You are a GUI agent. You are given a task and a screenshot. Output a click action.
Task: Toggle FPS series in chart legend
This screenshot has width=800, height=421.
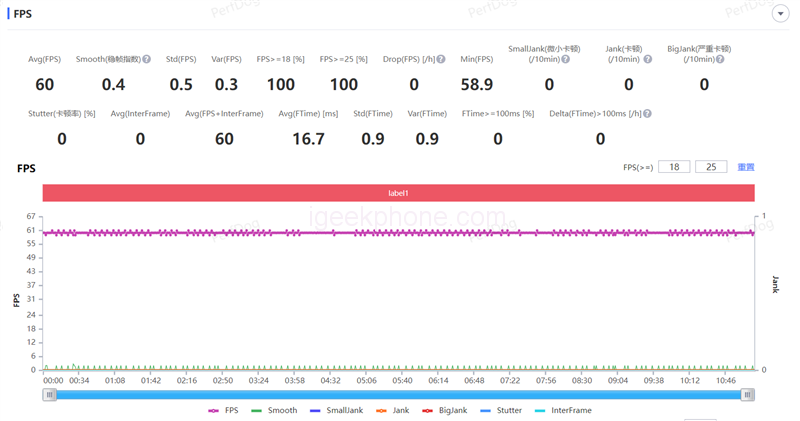coord(223,410)
